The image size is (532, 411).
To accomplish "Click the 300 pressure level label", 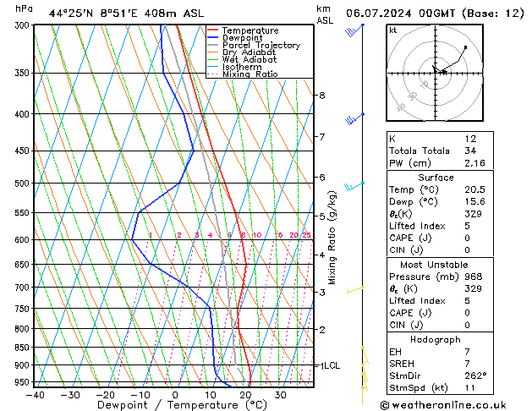I will click(24, 25).
